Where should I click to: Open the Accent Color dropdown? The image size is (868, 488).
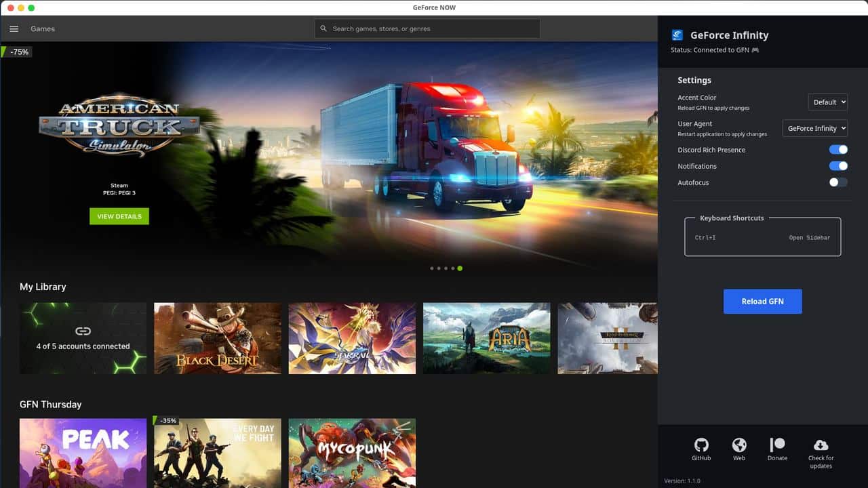(x=828, y=102)
